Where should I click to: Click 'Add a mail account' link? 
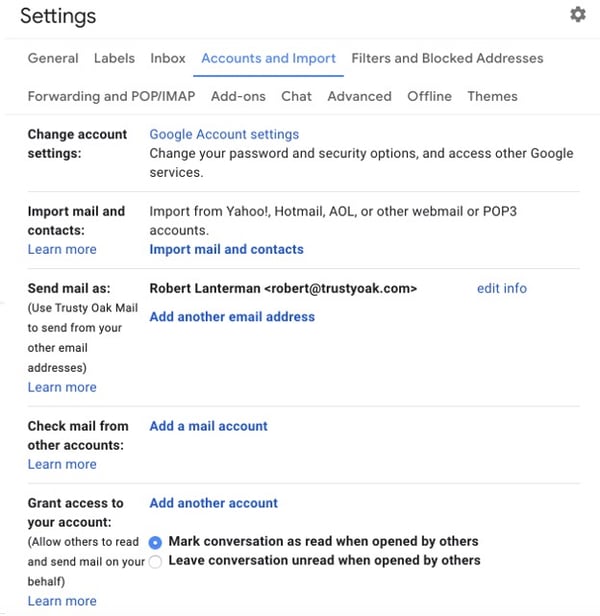209,426
